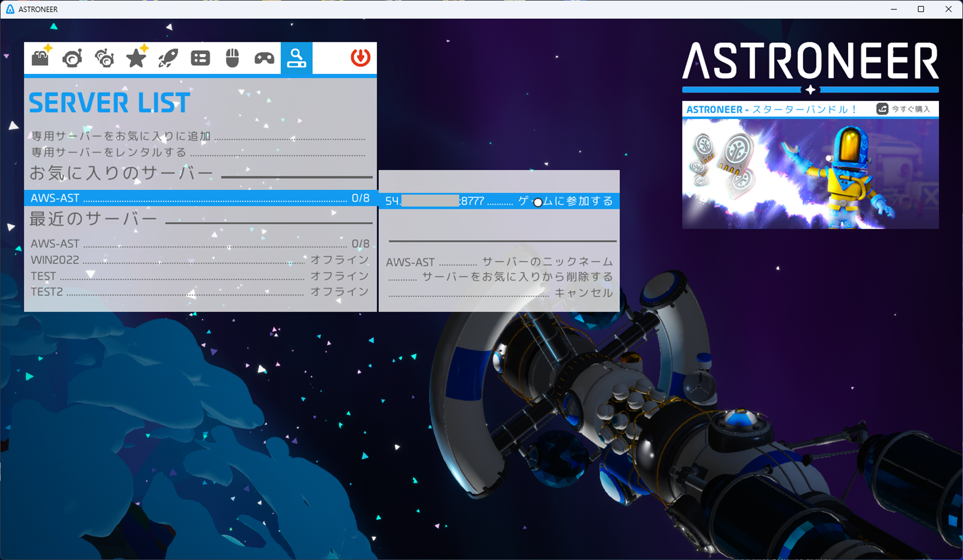Click ゲームに参加する to join
The height and width of the screenshot is (560, 963).
coord(565,201)
